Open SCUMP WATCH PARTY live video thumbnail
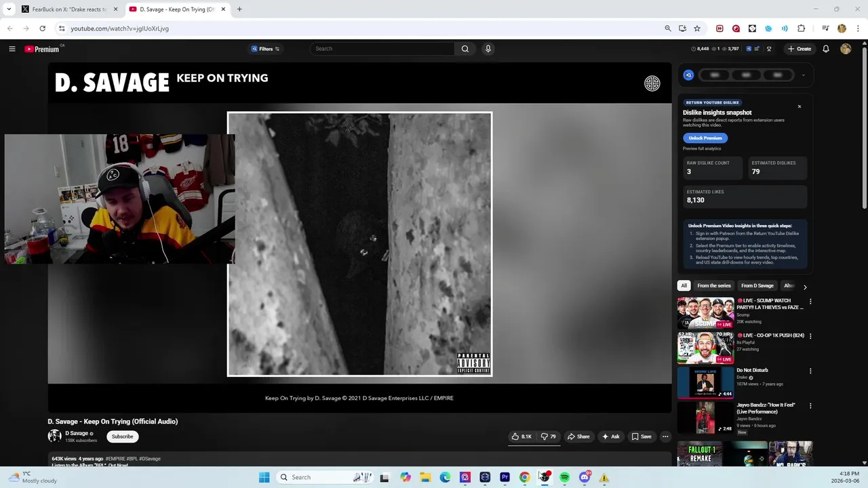This screenshot has width=868, height=488. 705,313
